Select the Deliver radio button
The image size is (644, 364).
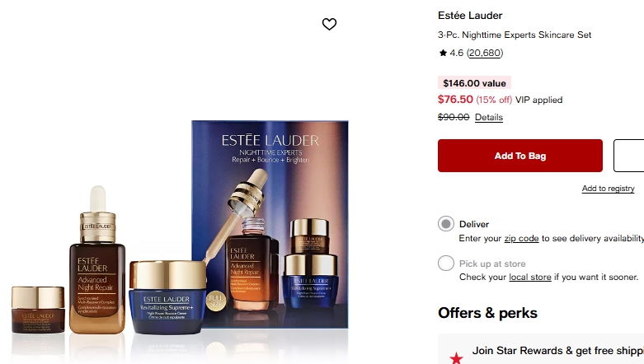point(445,224)
